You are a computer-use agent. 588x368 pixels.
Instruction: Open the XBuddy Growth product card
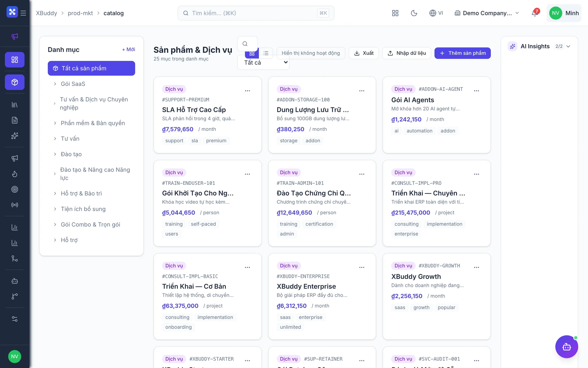coord(437,296)
